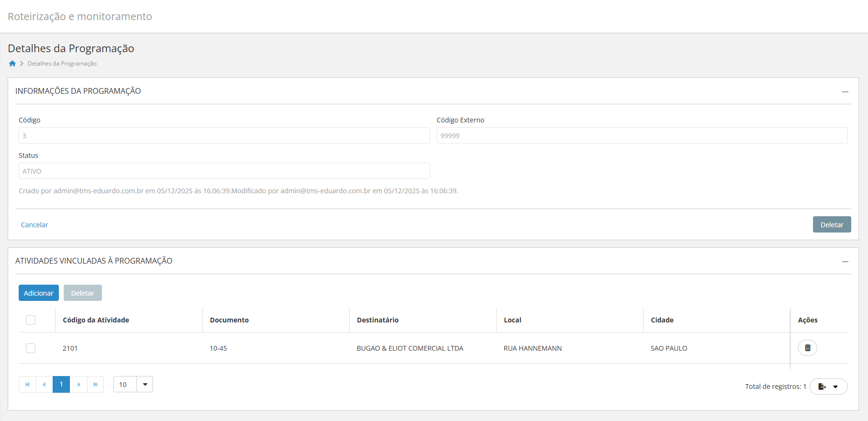Click Adicionar to add an activity
Viewport: 868px width, 421px height.
click(39, 293)
